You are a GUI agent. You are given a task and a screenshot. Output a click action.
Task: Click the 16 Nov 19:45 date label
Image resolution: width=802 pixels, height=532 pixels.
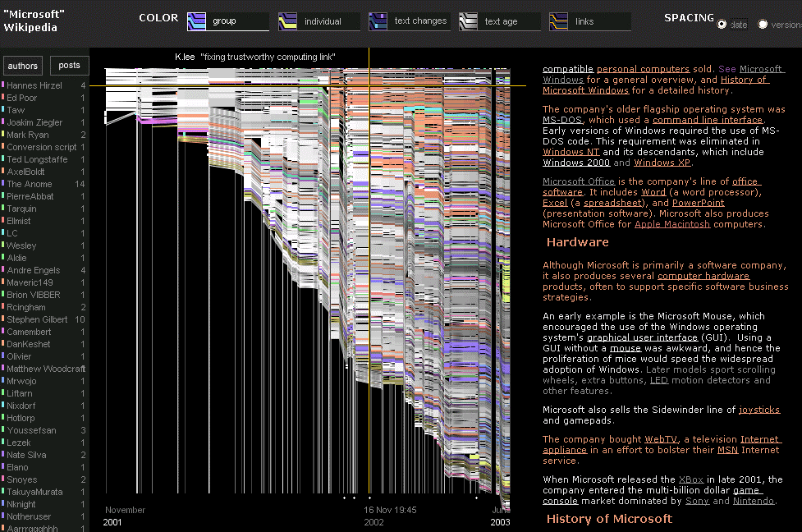pyautogui.click(x=390, y=510)
